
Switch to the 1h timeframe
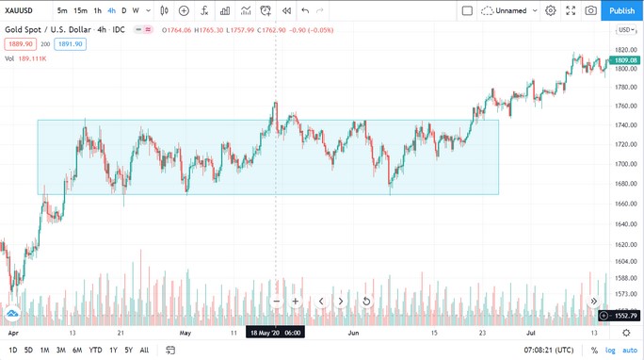[97, 10]
